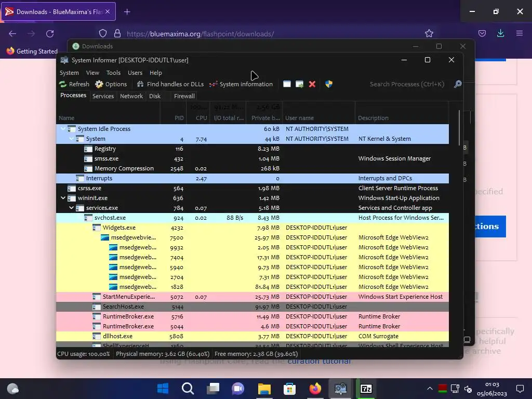Click the Save to Pocket icon
Image resolution: width=532 pixels, height=399 pixels.
pyautogui.click(x=482, y=33)
